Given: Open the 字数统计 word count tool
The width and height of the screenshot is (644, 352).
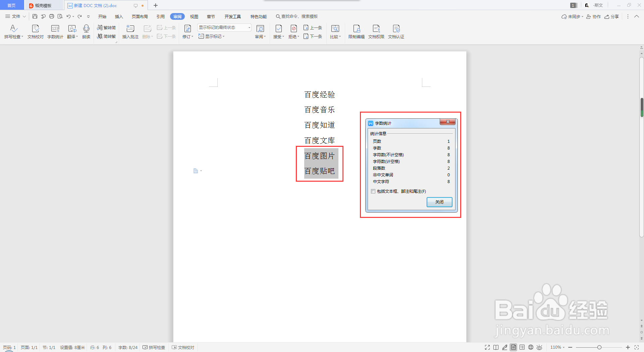Looking at the screenshot, I should tap(55, 32).
